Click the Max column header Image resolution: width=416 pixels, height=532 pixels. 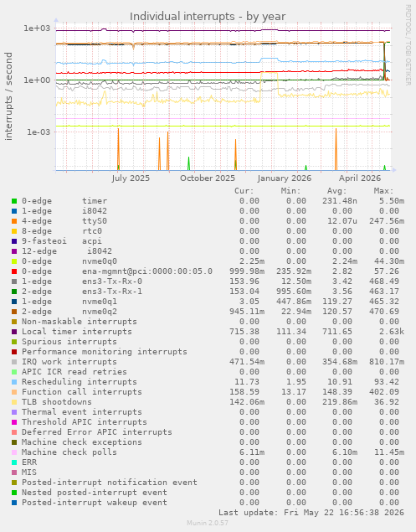384,191
